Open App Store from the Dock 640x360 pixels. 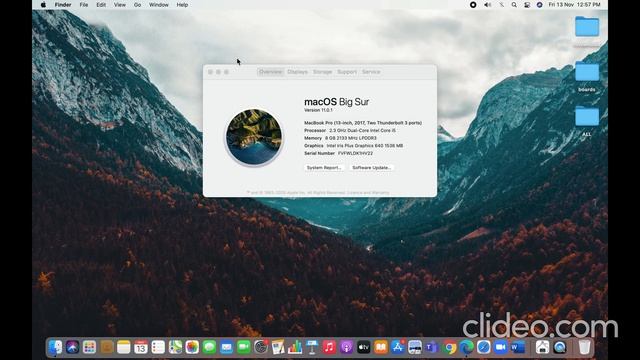tap(398, 347)
